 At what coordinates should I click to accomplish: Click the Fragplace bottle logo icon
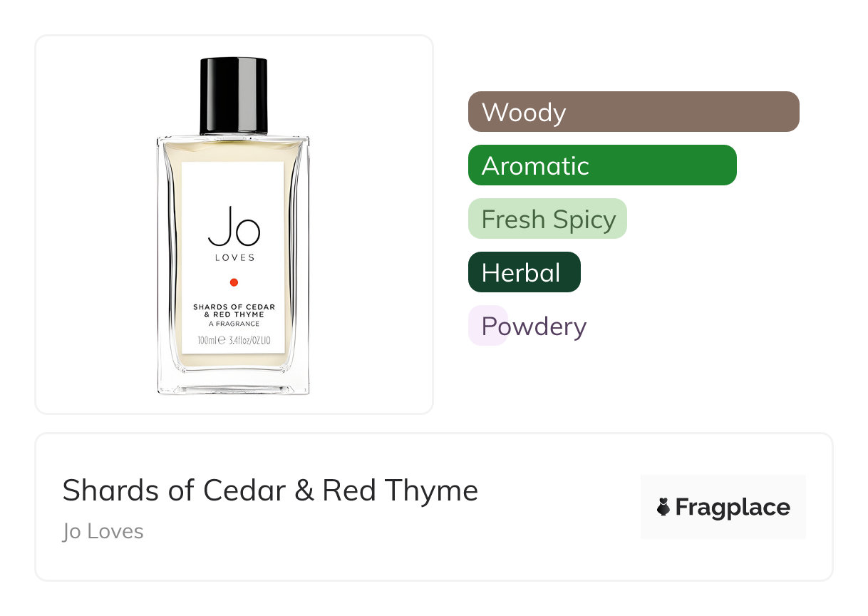click(663, 507)
